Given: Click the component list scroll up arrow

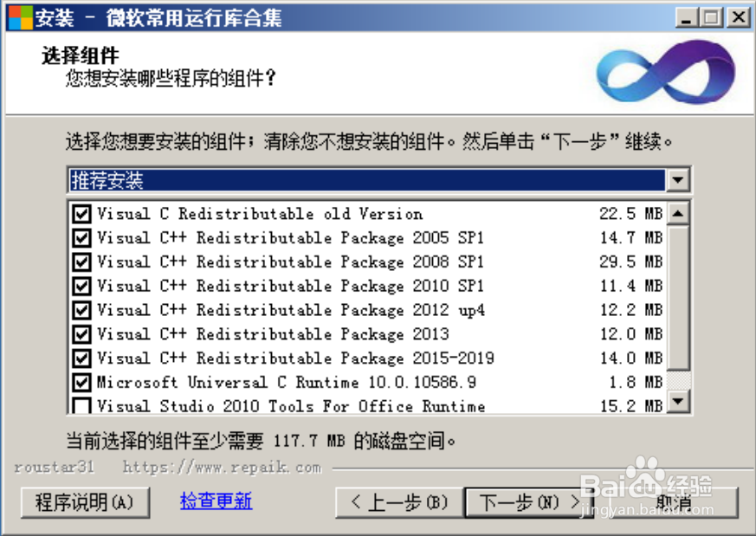Looking at the screenshot, I should click(x=678, y=214).
